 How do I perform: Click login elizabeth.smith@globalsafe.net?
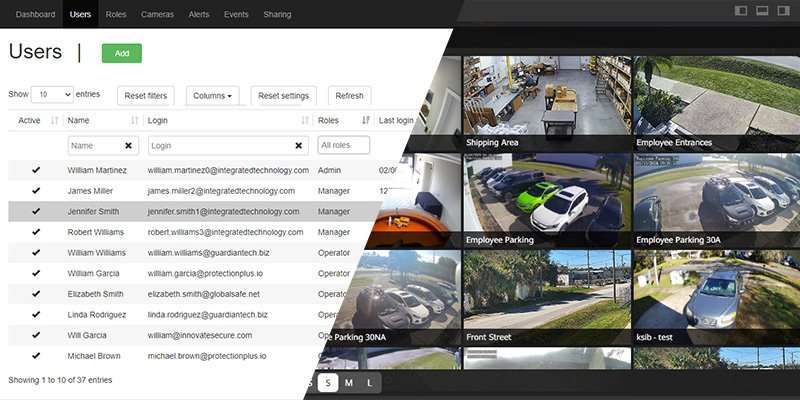pyautogui.click(x=204, y=294)
